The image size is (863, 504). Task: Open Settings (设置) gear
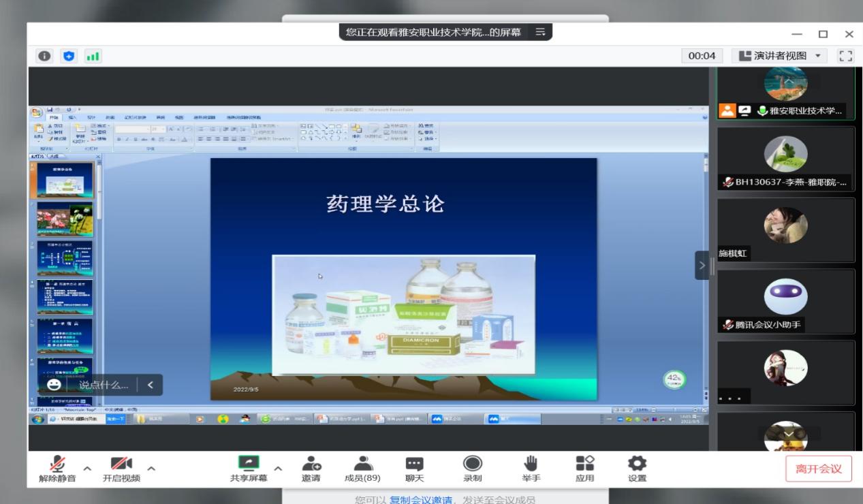pyautogui.click(x=637, y=469)
